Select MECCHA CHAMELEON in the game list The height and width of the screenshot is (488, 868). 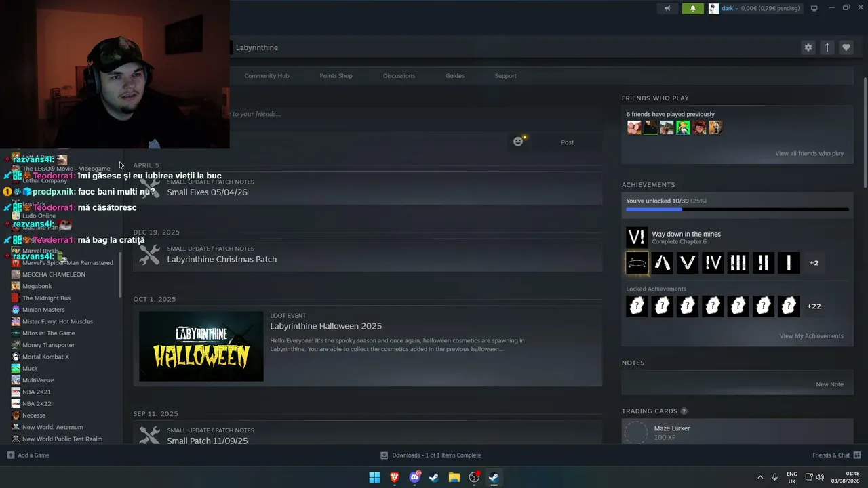tap(54, 274)
